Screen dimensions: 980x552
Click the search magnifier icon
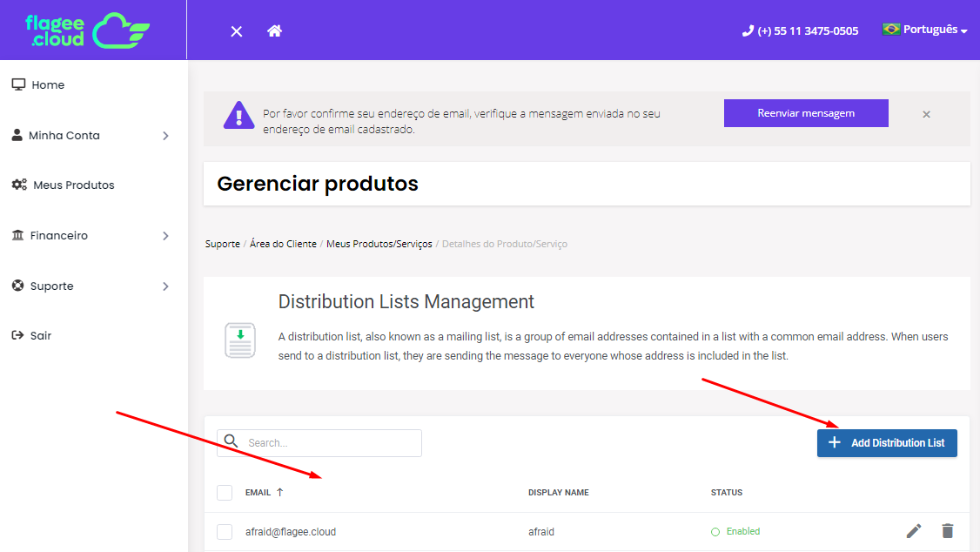click(231, 441)
